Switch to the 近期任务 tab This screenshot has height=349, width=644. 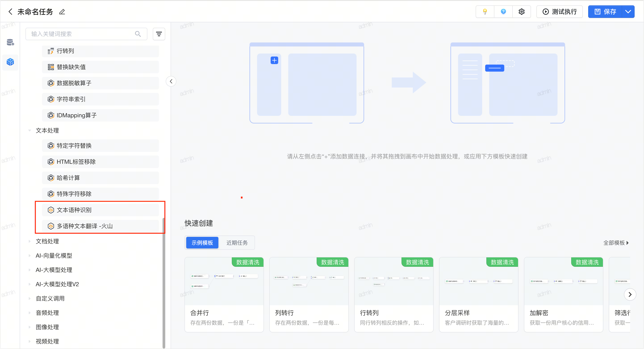pyautogui.click(x=237, y=243)
